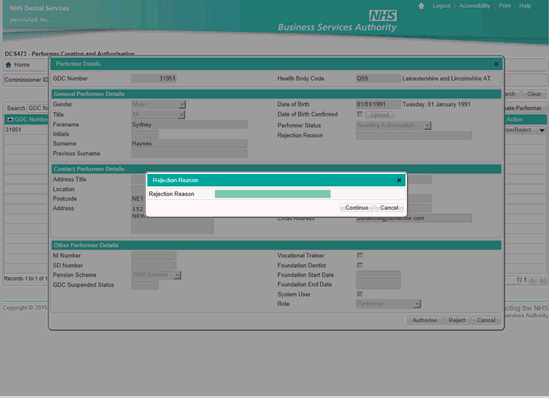Image resolution: width=549 pixels, height=398 pixels.
Task: Open the Title dropdown
Action: (181, 114)
